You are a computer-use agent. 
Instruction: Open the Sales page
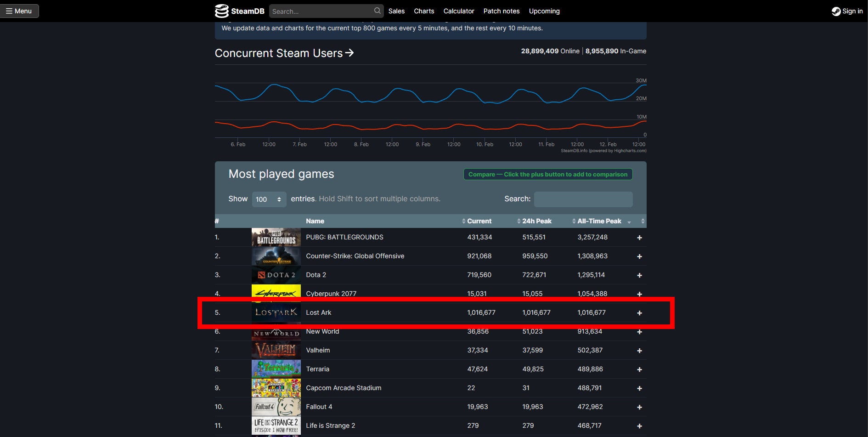[x=396, y=11]
